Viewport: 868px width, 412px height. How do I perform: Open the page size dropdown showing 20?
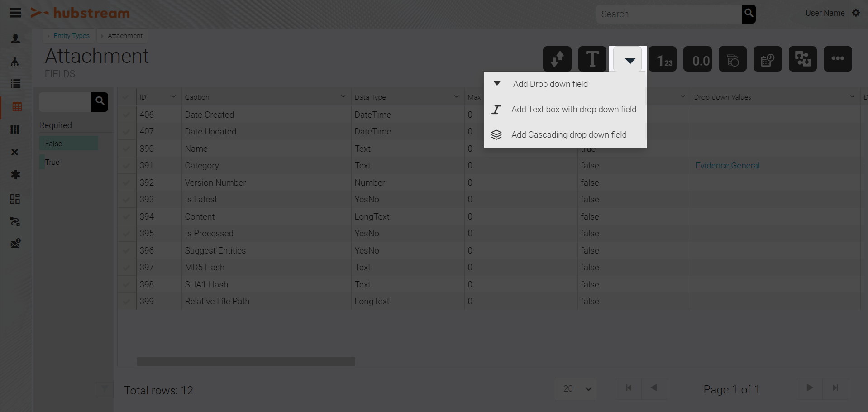pos(576,389)
